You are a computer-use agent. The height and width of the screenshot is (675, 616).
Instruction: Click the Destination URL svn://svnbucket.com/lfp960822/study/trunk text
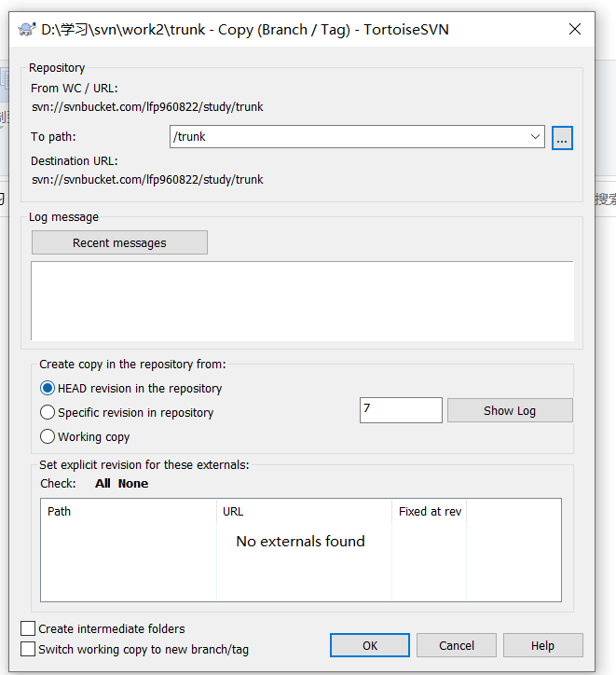click(x=147, y=180)
